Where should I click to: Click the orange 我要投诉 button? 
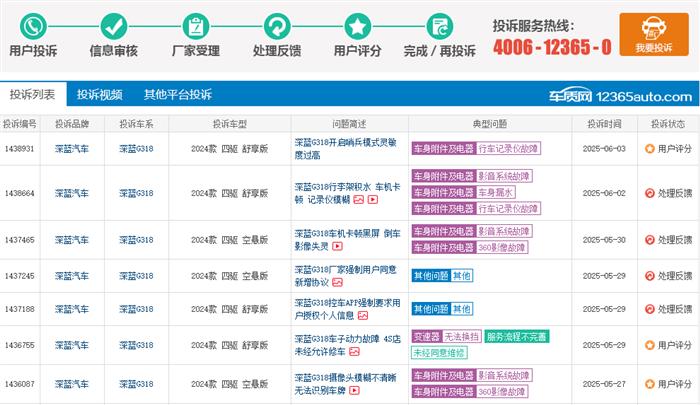pos(654,34)
